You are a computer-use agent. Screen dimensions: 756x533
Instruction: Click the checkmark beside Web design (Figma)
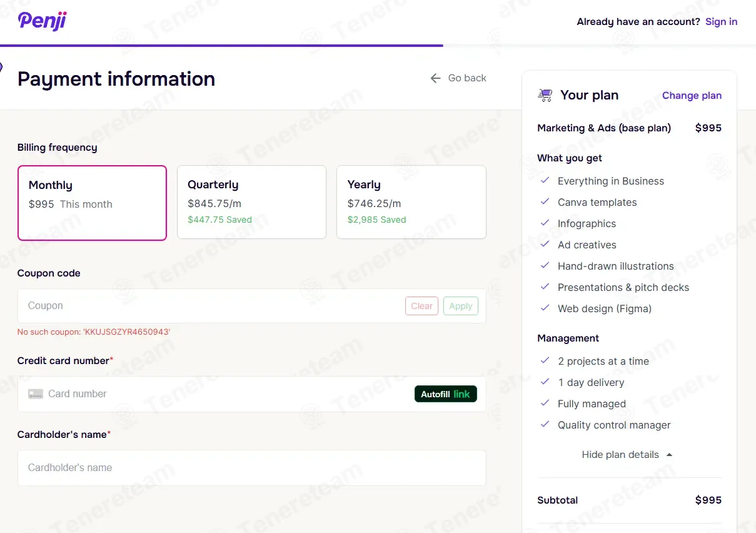545,308
